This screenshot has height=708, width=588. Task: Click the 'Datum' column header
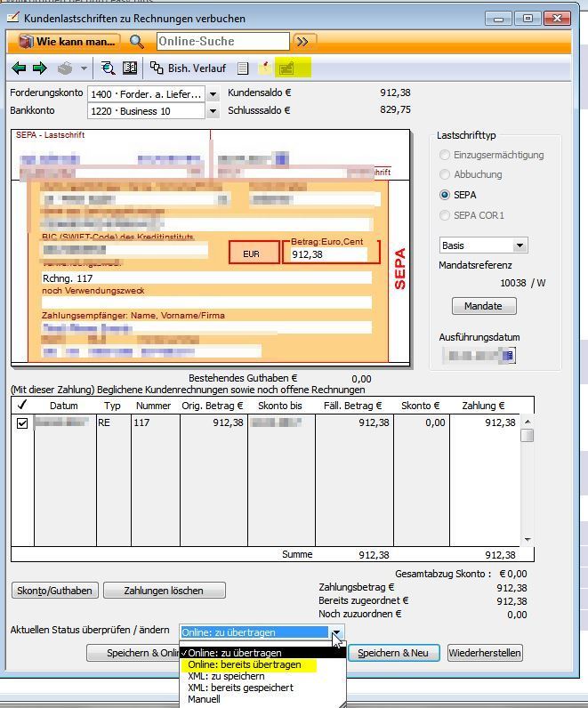[x=64, y=406]
